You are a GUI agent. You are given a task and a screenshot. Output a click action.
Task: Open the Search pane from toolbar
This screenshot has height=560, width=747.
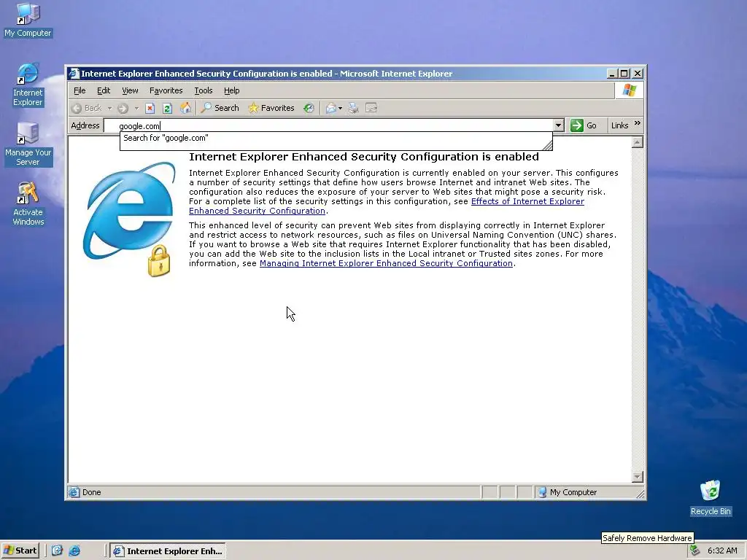pos(220,108)
